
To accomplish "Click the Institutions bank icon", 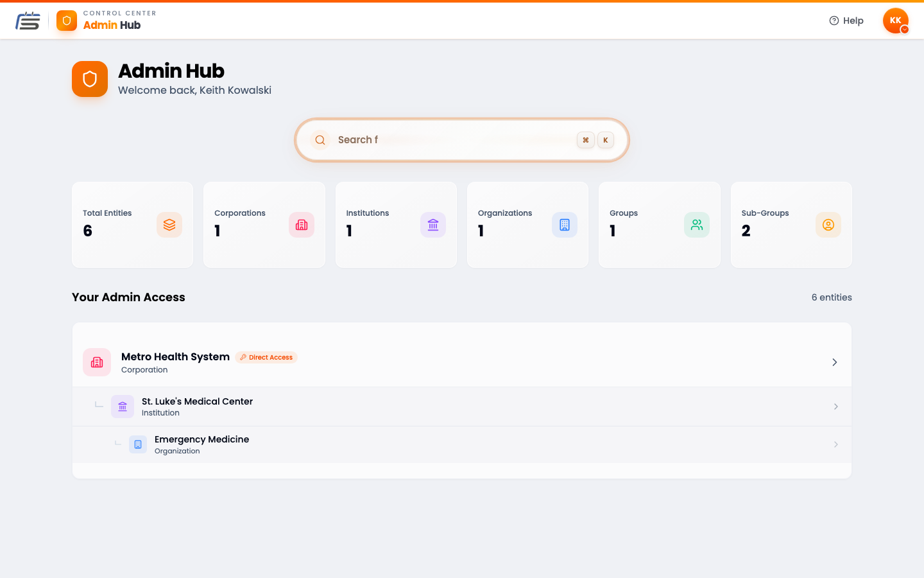I will [433, 225].
